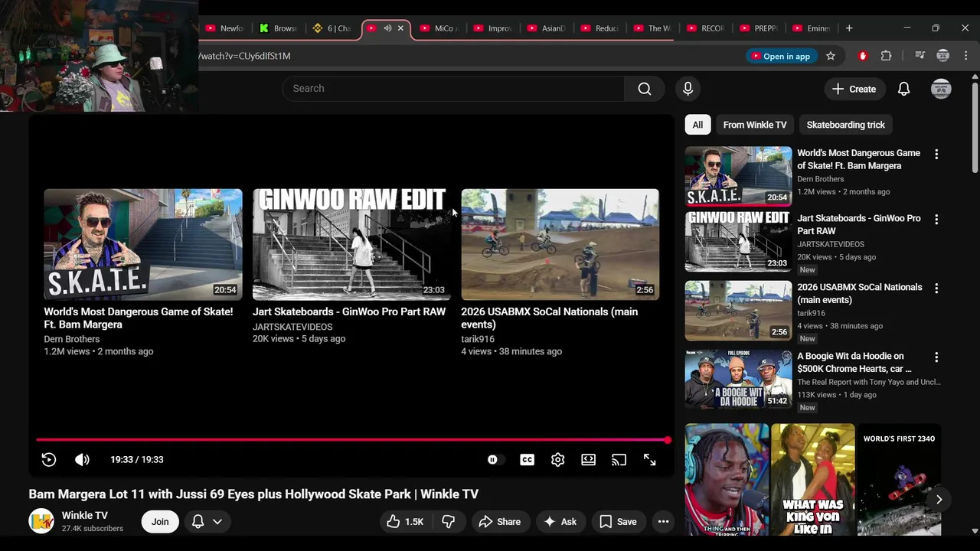Open options for USABMX SoCal Nationals sidebar video
This screenshot has width=980, height=551.
point(936,288)
